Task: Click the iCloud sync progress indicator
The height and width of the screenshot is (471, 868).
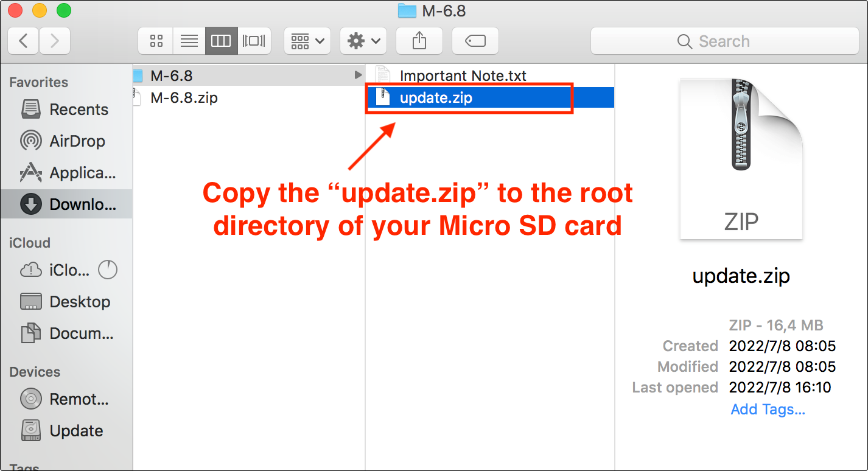Action: [108, 270]
